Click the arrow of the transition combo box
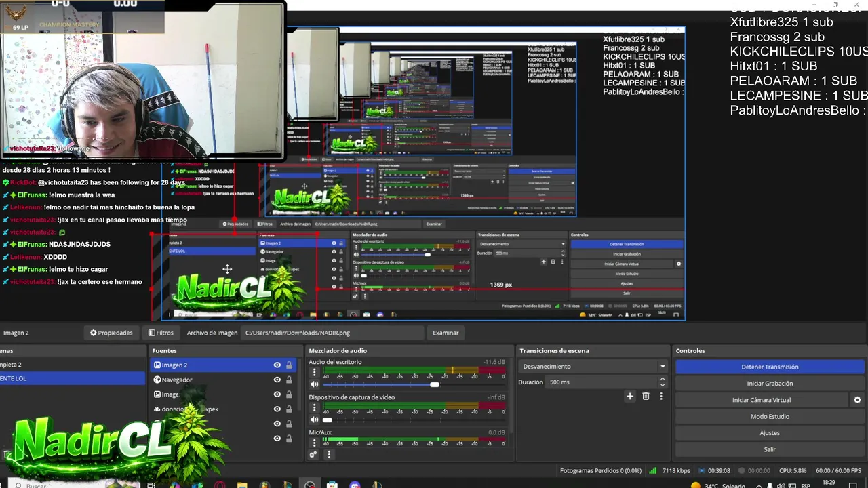868x488 pixels. click(663, 366)
